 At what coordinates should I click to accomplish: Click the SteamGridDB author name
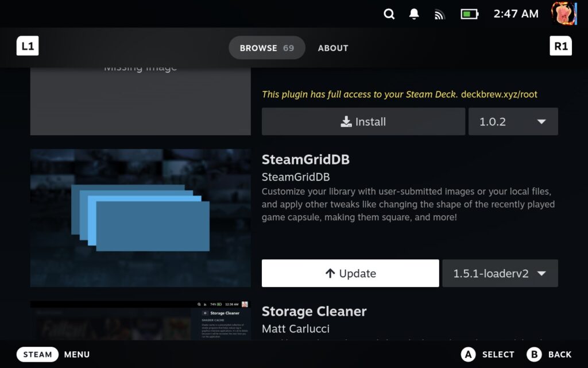296,177
